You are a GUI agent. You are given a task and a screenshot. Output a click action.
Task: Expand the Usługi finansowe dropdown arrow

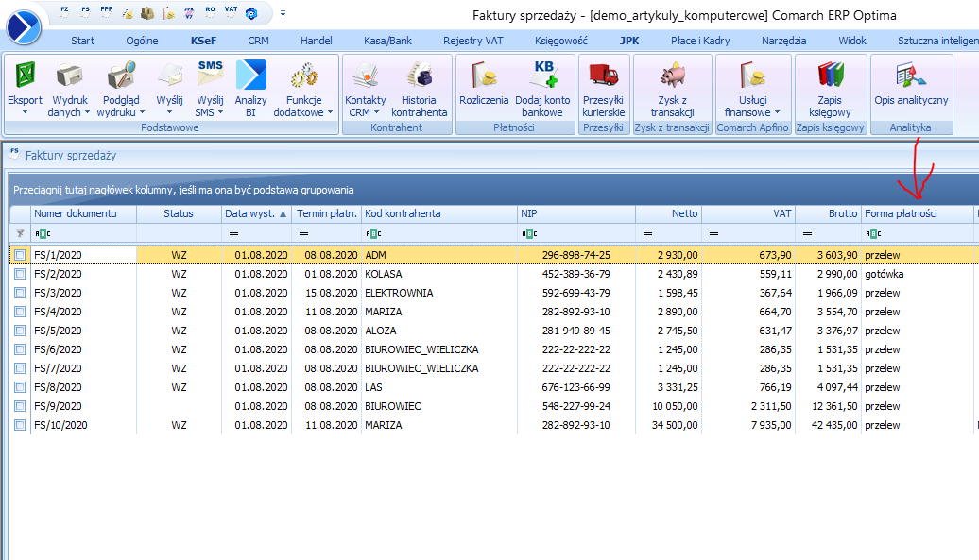777,113
